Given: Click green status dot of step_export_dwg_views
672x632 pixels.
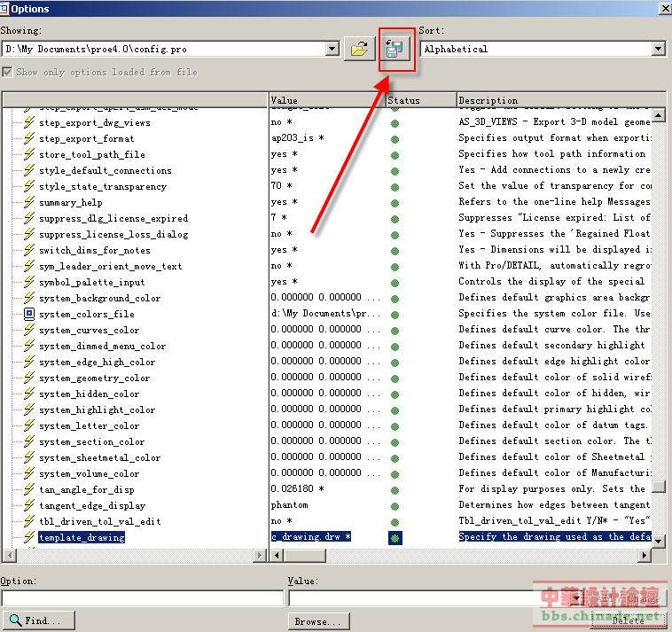Looking at the screenshot, I should click(395, 123).
